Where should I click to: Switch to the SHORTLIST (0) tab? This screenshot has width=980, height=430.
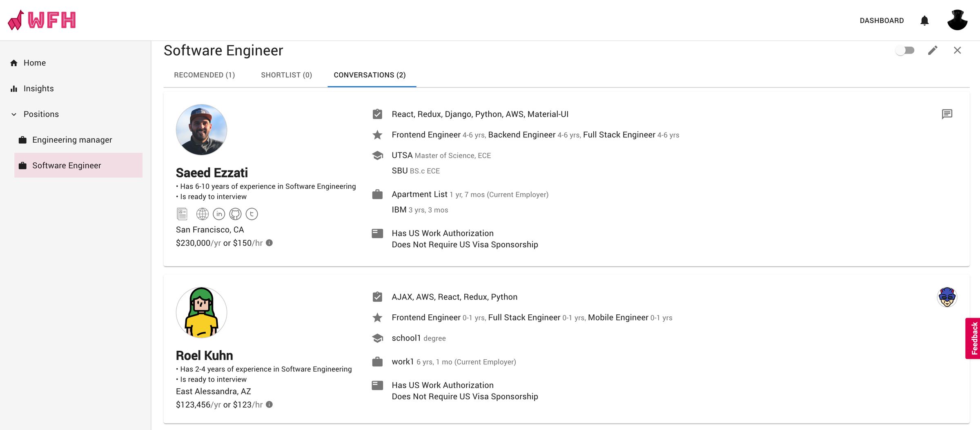point(286,75)
